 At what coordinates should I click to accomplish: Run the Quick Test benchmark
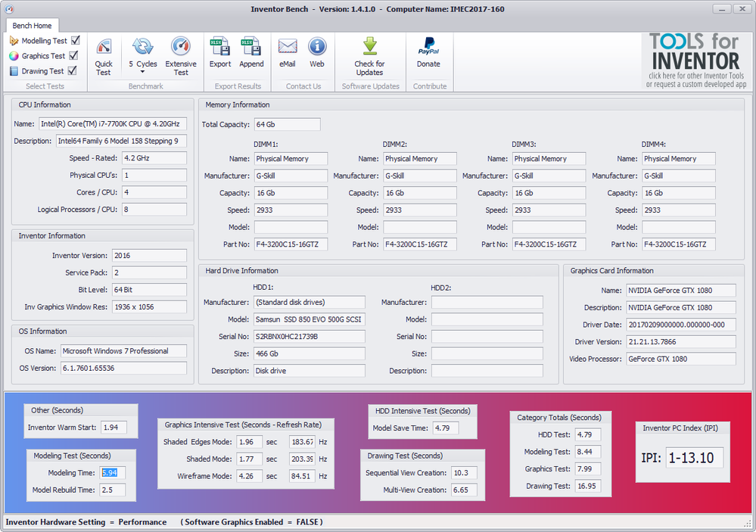103,57
